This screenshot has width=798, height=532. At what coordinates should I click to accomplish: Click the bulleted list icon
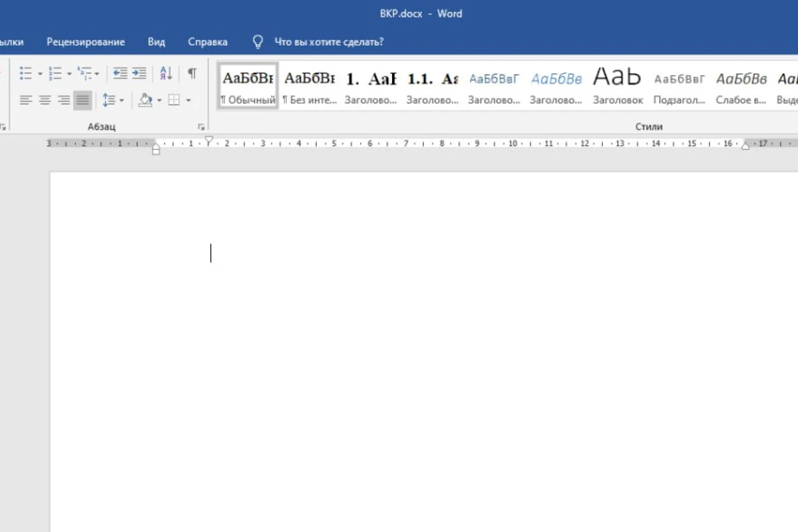pos(26,74)
